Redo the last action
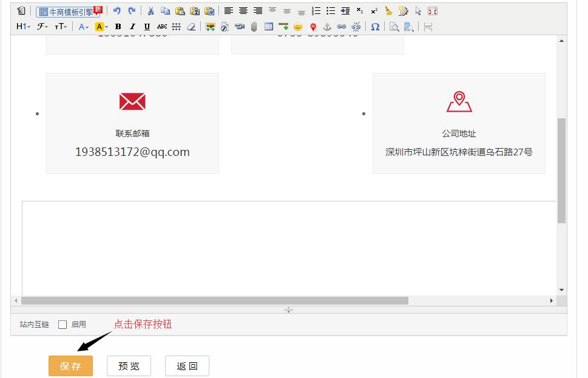The width and height of the screenshot is (588, 378). point(132,11)
